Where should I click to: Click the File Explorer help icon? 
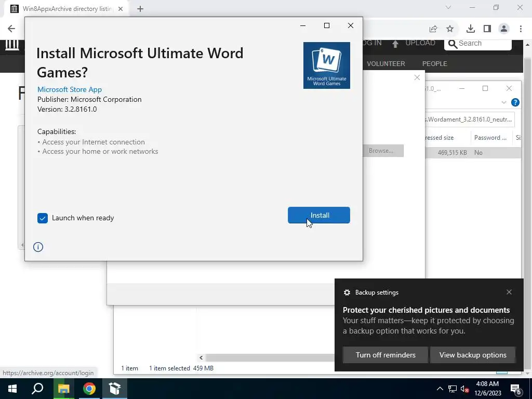tap(515, 102)
